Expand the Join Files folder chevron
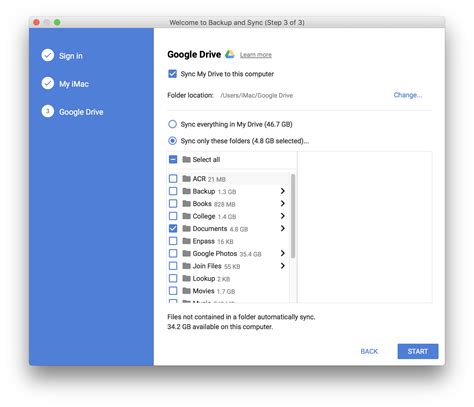This screenshot has width=474, height=407. point(283,266)
